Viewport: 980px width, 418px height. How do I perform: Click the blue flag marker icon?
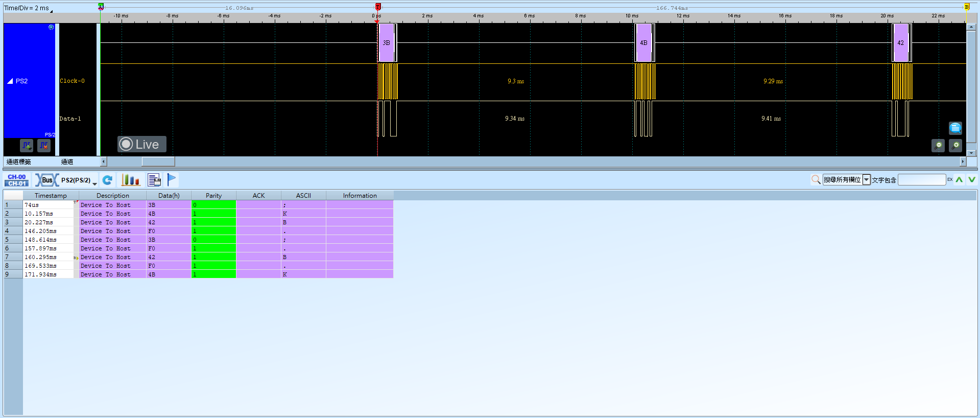tap(172, 180)
